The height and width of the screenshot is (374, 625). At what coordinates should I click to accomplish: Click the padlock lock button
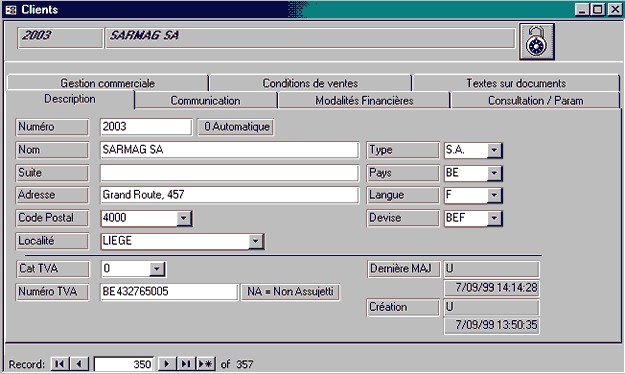(x=537, y=41)
